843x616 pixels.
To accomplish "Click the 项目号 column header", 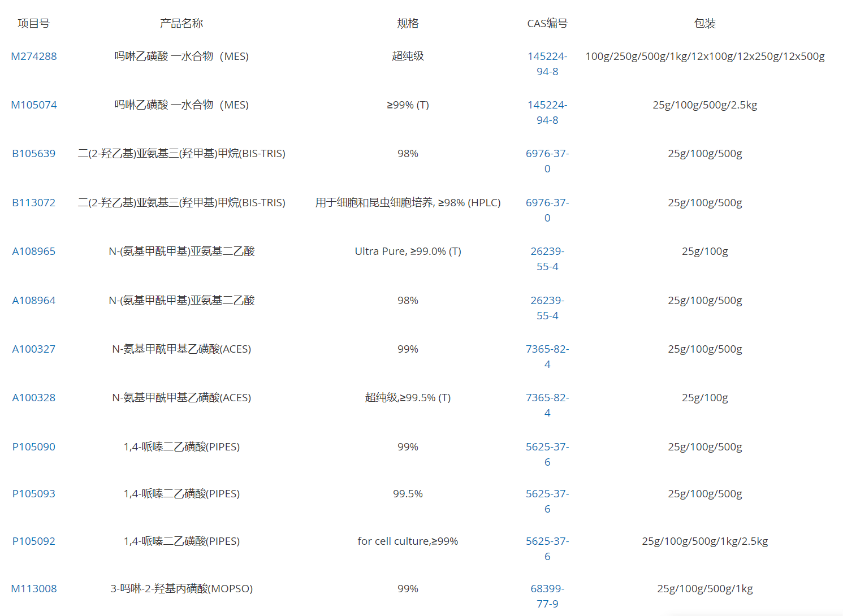I will [34, 24].
